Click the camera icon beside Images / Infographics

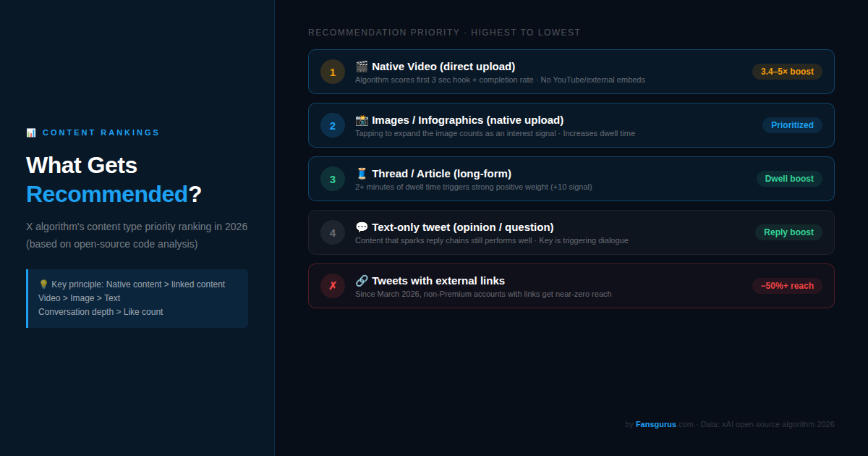coord(362,120)
